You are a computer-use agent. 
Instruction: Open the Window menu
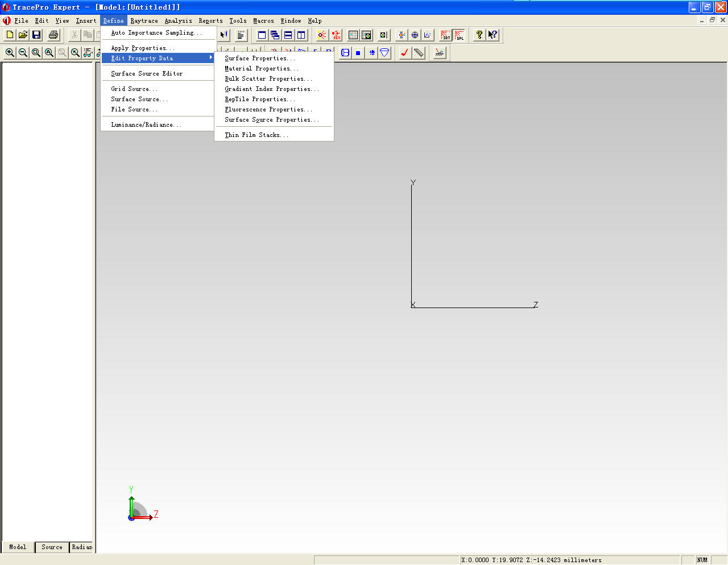pyautogui.click(x=291, y=20)
